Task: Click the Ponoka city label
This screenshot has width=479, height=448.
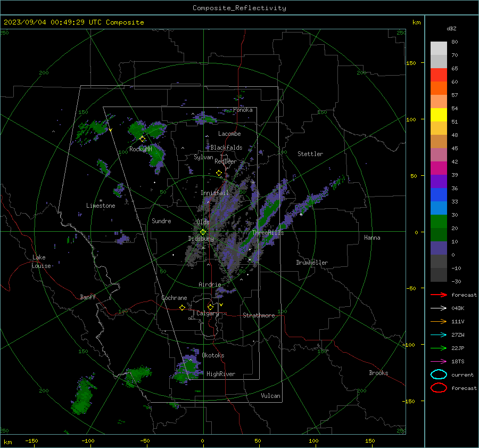Action: tap(243, 110)
